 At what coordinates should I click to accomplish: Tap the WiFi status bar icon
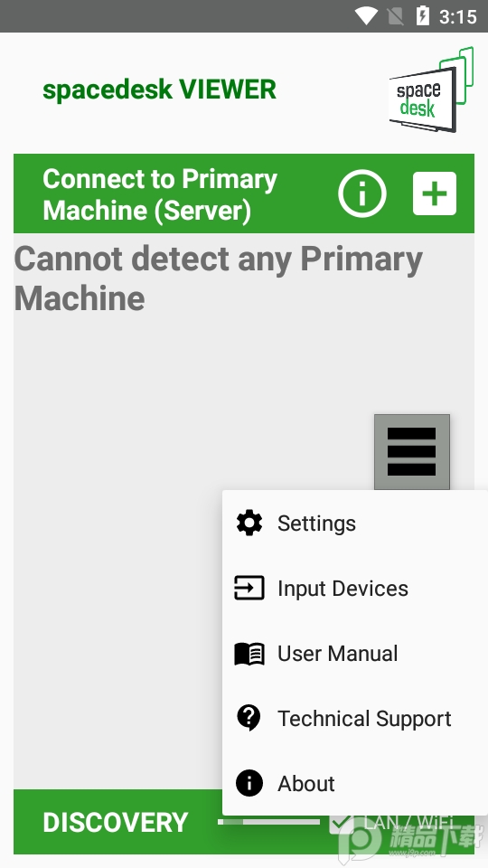(x=366, y=16)
